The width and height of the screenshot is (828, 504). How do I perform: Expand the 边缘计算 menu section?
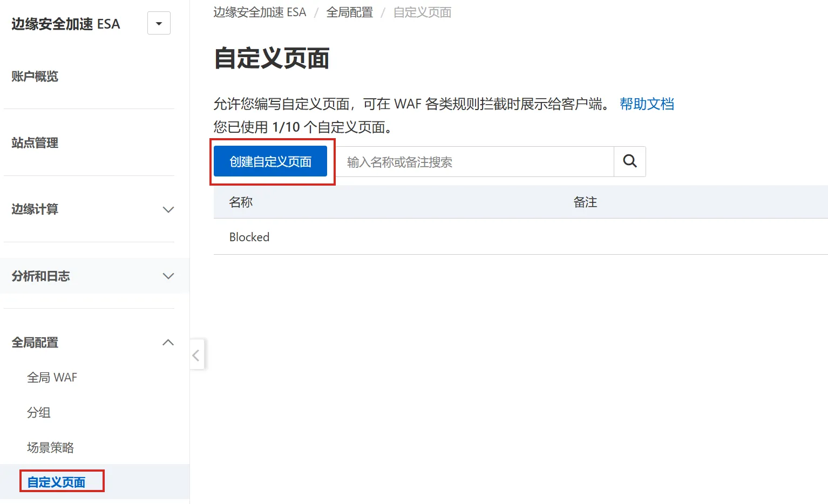click(168, 209)
